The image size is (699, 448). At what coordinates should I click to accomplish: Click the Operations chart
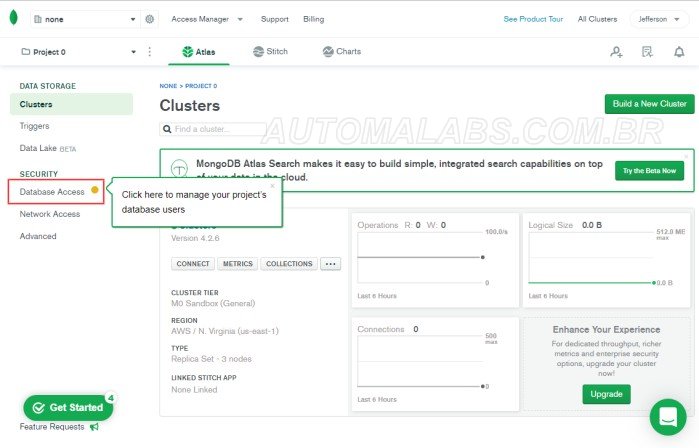tap(435, 260)
